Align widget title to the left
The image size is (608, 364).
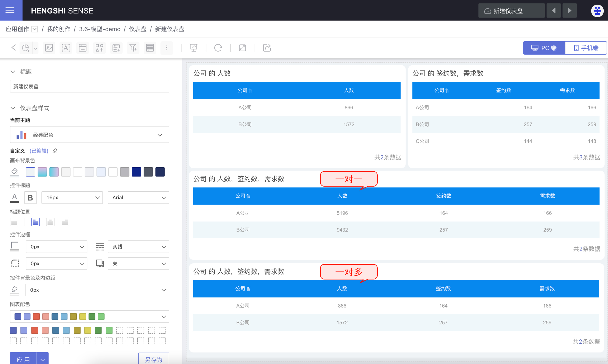click(x=35, y=222)
